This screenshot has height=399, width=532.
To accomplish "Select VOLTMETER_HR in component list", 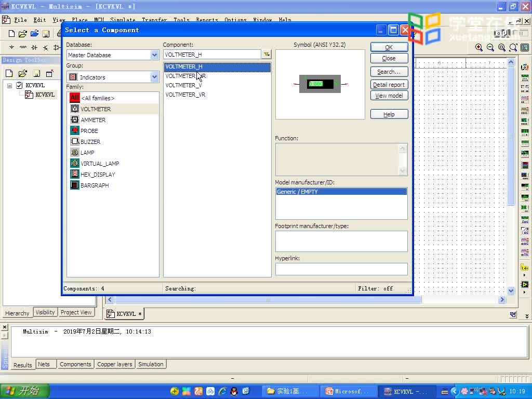I will 185,76.
